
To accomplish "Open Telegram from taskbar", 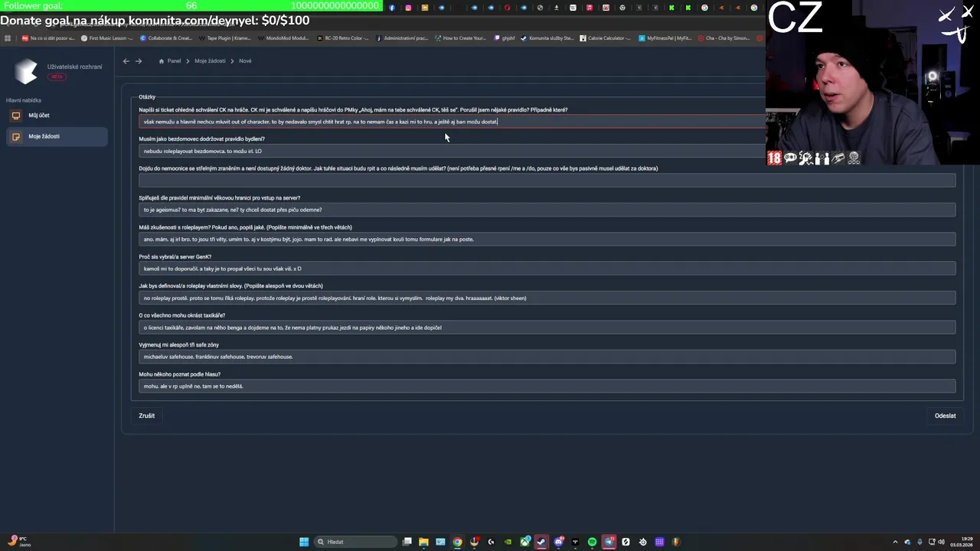I will (x=609, y=542).
